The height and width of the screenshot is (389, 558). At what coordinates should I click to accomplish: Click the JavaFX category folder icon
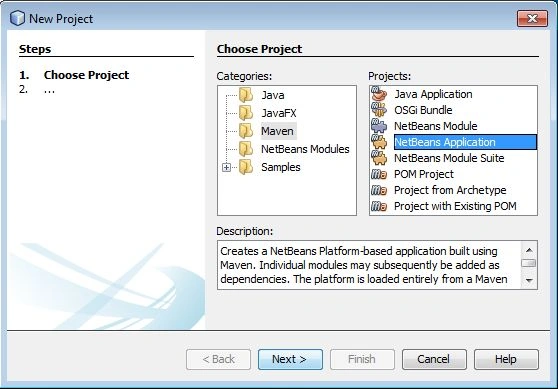[246, 113]
